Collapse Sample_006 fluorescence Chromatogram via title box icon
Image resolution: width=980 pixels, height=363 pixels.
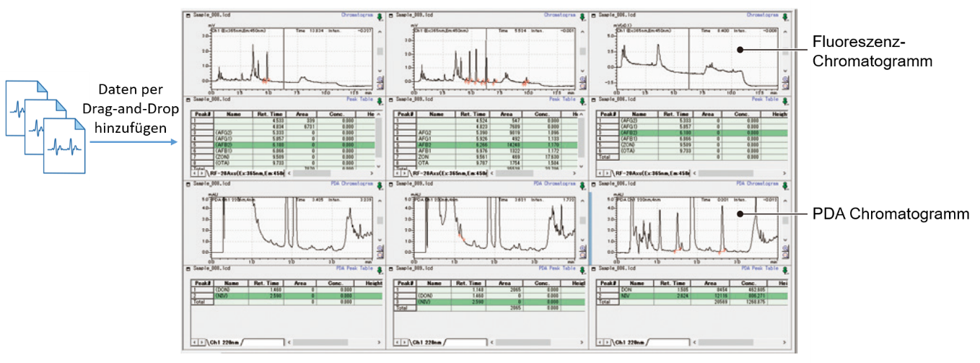(x=594, y=14)
